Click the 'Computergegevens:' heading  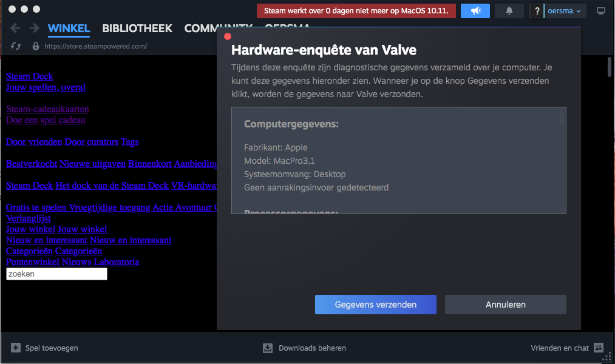point(291,124)
